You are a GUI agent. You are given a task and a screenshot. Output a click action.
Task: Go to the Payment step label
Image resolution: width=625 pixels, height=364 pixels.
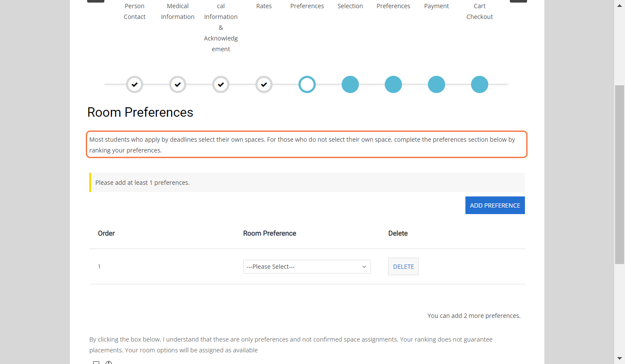[x=437, y=6]
